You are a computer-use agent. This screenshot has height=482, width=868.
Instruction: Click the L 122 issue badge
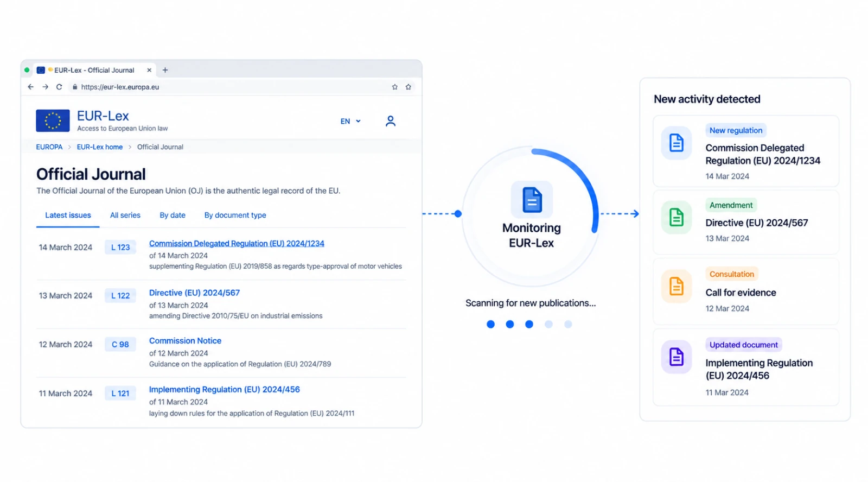[120, 296]
